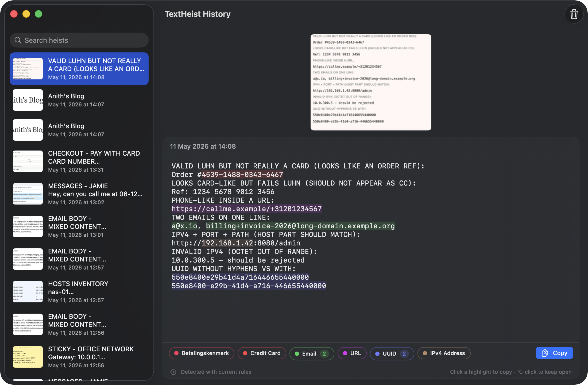The width and height of the screenshot is (588, 385).
Task: Open the EMAIL BODY heist from 12:56
Action: click(79, 324)
